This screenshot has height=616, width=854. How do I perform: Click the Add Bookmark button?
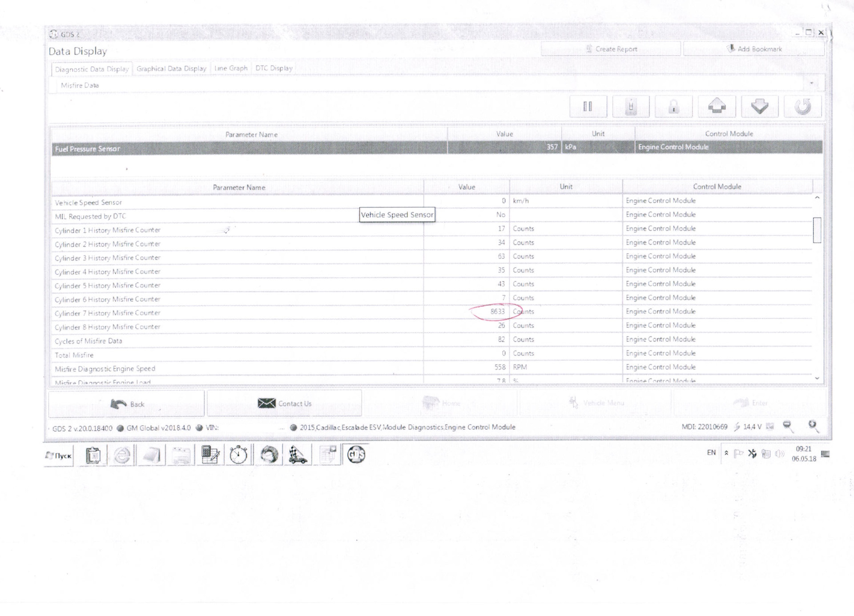pos(754,49)
